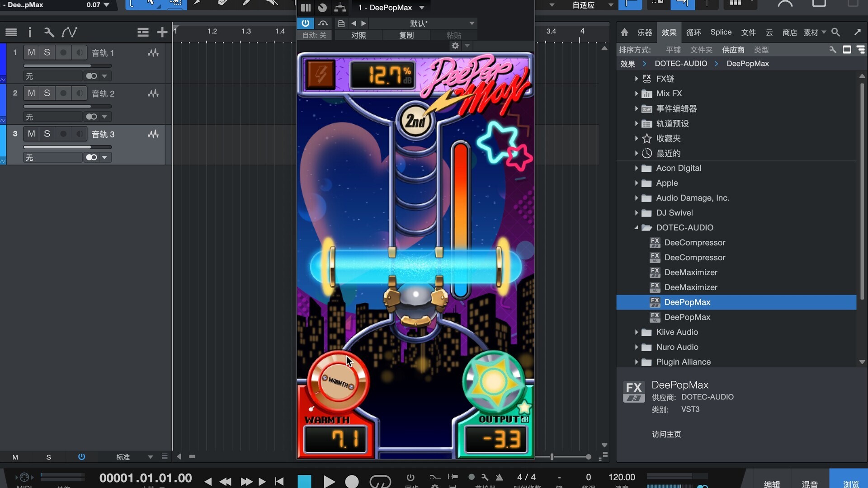The width and height of the screenshot is (868, 488).
Task: Switch browser to the 乐器 tab
Action: point(645,32)
